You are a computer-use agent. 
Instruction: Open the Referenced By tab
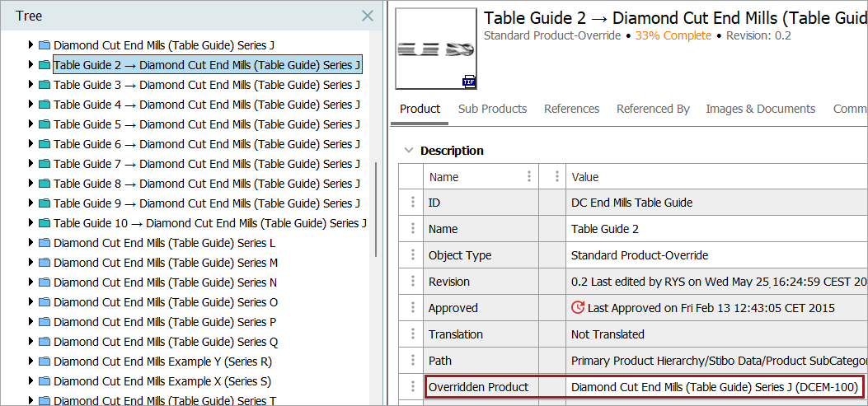tap(653, 109)
